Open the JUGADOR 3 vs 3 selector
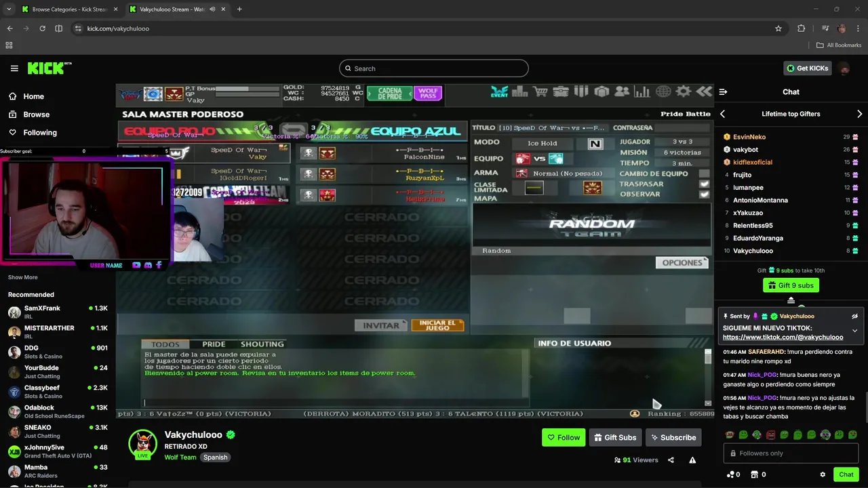The height and width of the screenshot is (488, 868). pyautogui.click(x=682, y=142)
